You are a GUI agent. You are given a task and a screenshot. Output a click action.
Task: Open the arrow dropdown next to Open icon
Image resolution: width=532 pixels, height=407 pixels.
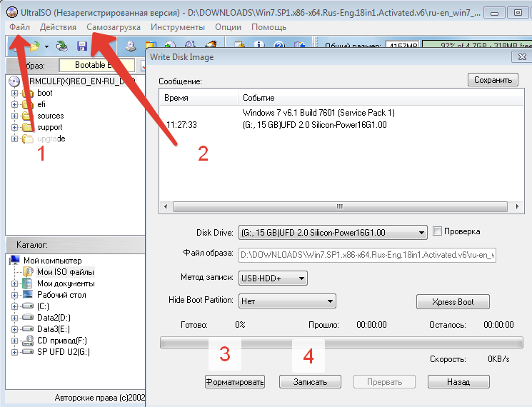47,47
